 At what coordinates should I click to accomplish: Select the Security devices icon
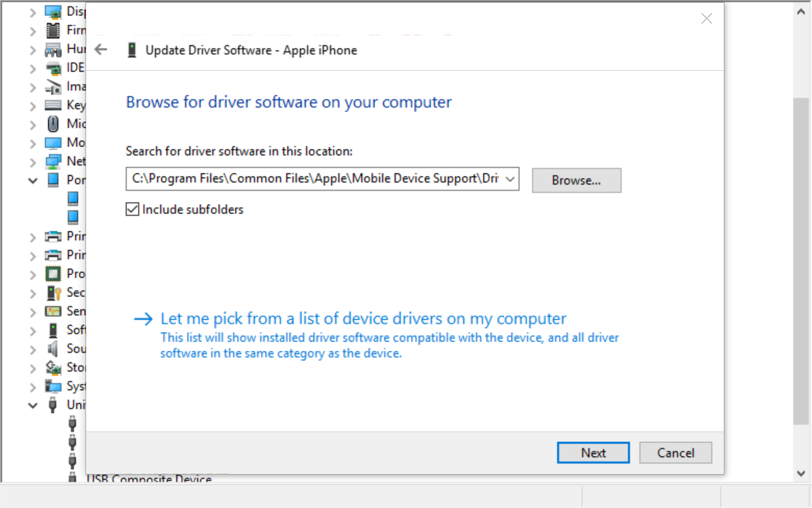[x=53, y=293]
